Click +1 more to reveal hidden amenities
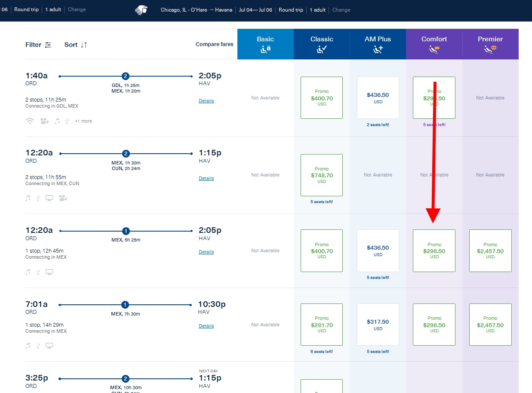This screenshot has height=393, width=532. click(83, 121)
